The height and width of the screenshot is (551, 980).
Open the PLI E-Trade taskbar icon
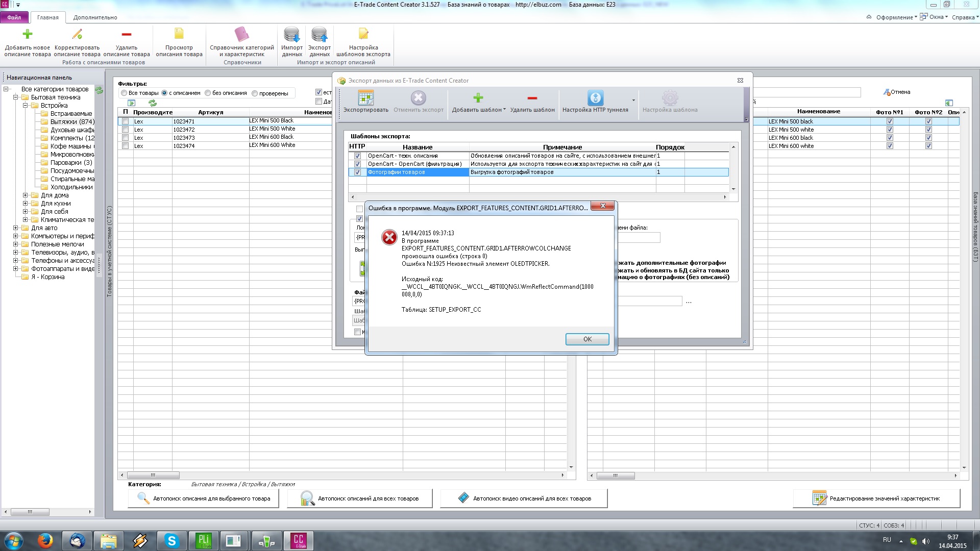pos(203,540)
